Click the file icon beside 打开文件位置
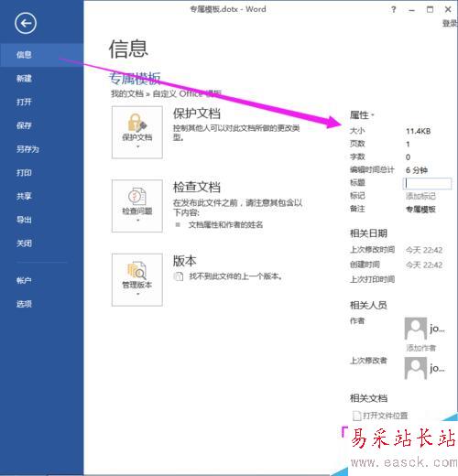This screenshot has width=458, height=476. [x=356, y=416]
